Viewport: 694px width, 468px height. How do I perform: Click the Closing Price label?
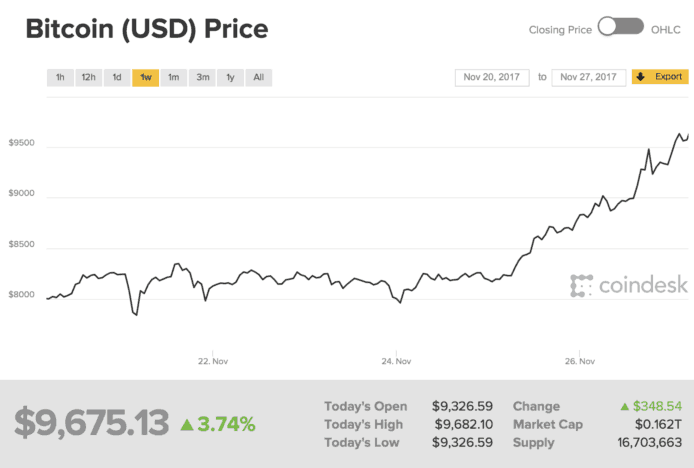[x=559, y=29]
